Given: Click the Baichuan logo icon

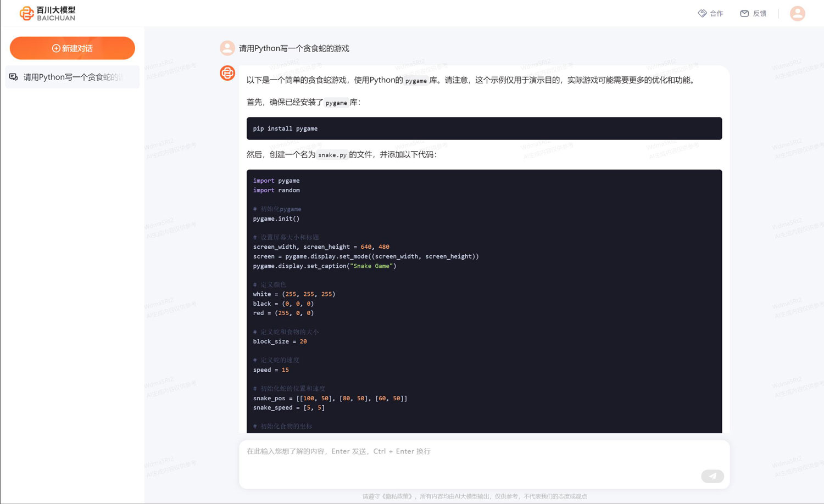Looking at the screenshot, I should 26,13.
